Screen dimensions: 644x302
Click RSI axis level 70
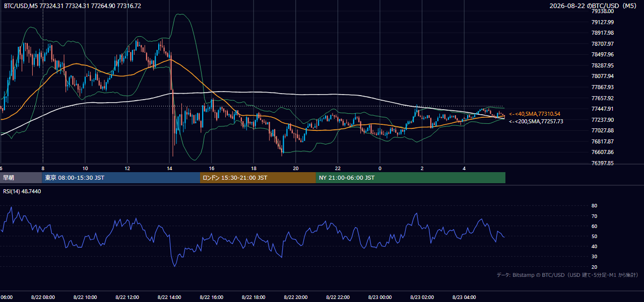pos(594,216)
